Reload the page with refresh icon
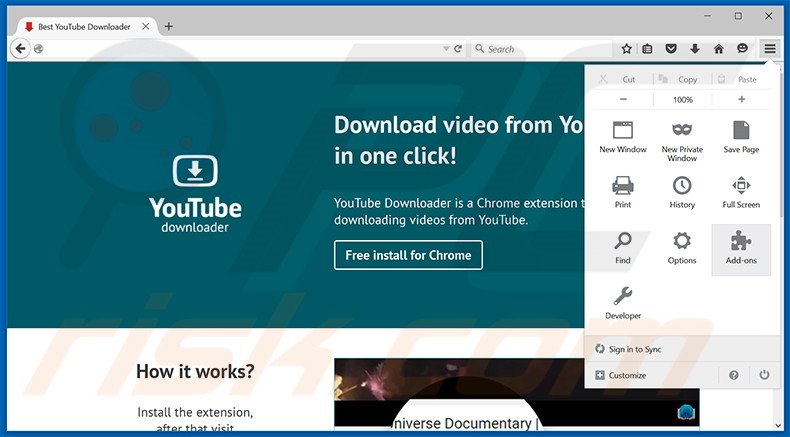This screenshot has height=437, width=790. click(x=458, y=49)
